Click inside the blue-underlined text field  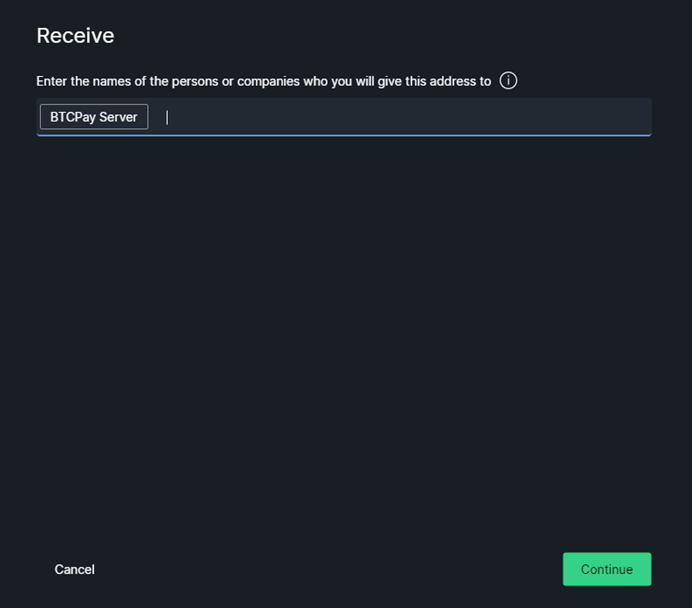pos(400,117)
